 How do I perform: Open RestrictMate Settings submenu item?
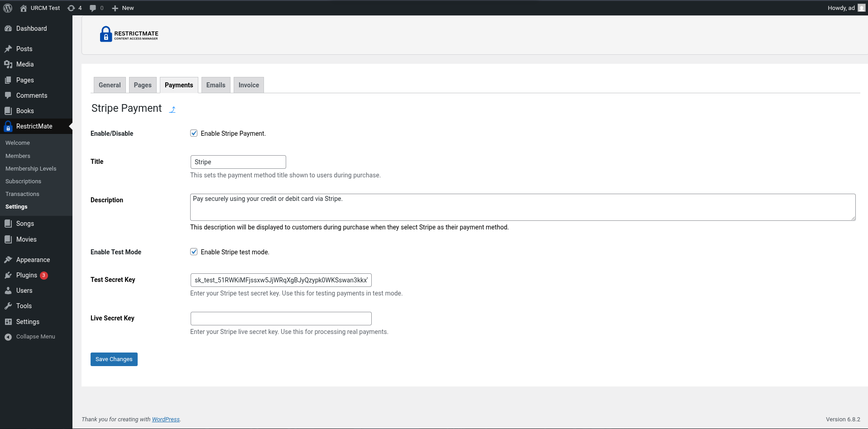click(x=16, y=207)
